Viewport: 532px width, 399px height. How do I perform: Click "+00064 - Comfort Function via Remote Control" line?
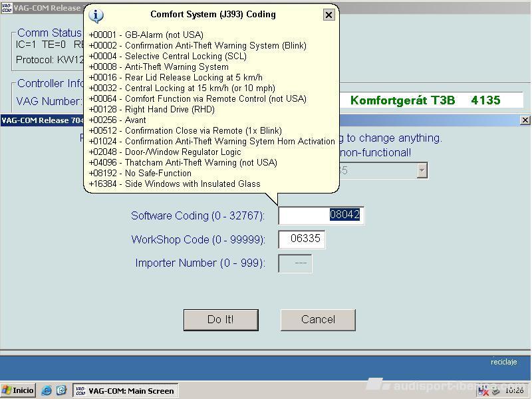198,98
